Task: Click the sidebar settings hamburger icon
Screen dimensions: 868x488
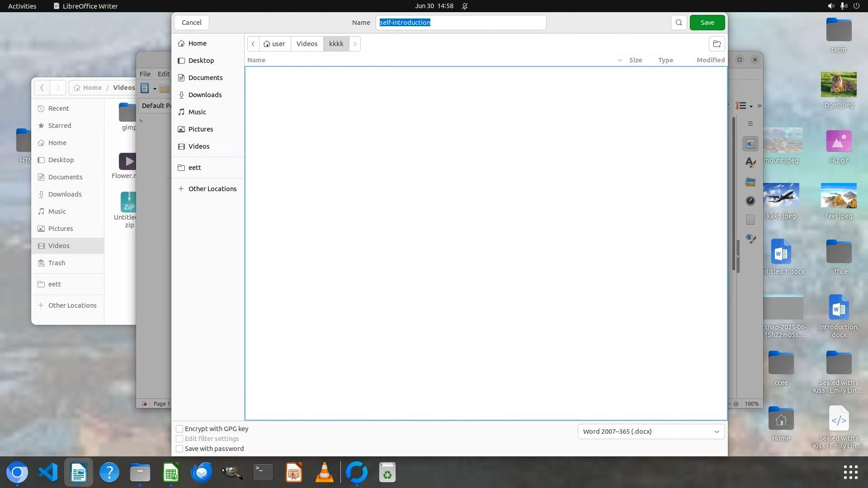Action: pos(750,124)
